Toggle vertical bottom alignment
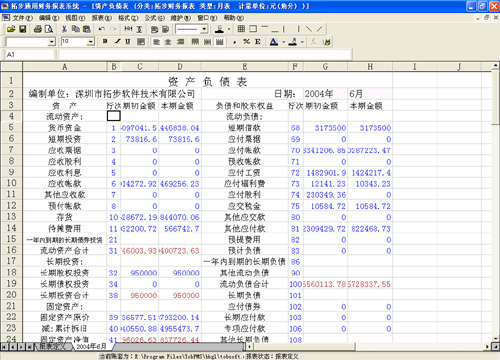This screenshot has width=500, height=360. click(219, 42)
